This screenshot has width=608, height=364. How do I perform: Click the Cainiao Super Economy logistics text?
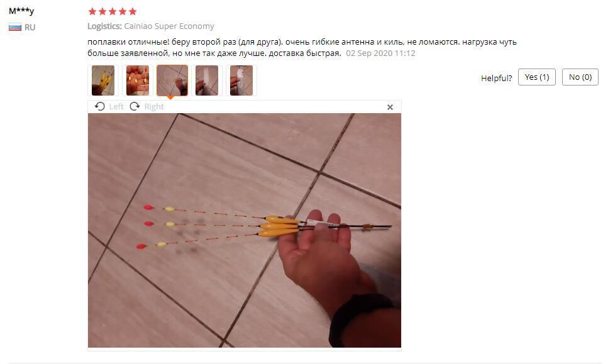(169, 26)
